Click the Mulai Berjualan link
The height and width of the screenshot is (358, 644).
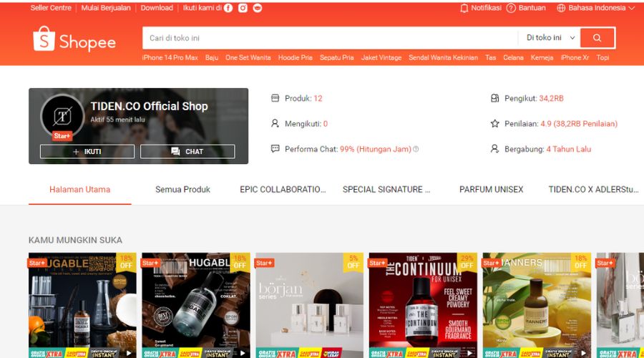pyautogui.click(x=106, y=8)
